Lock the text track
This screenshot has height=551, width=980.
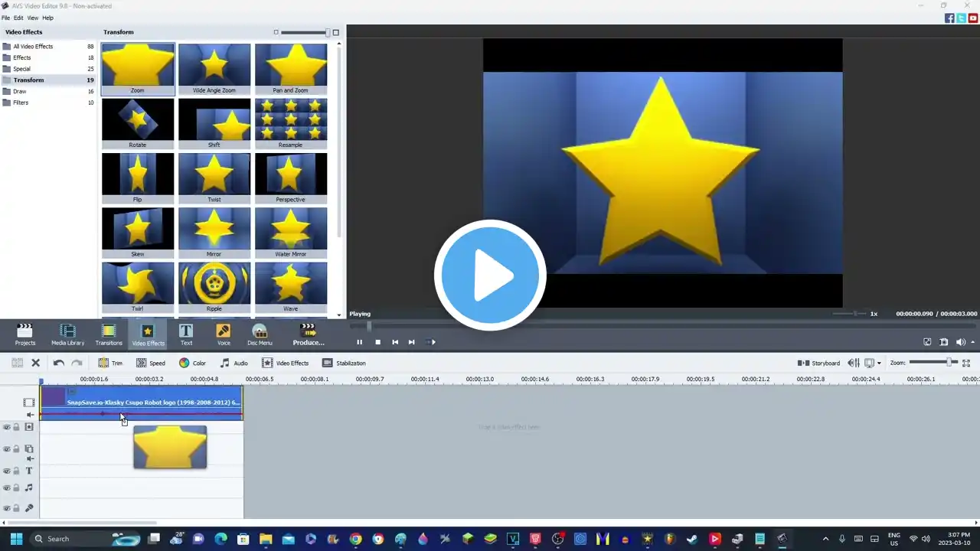[x=16, y=471]
